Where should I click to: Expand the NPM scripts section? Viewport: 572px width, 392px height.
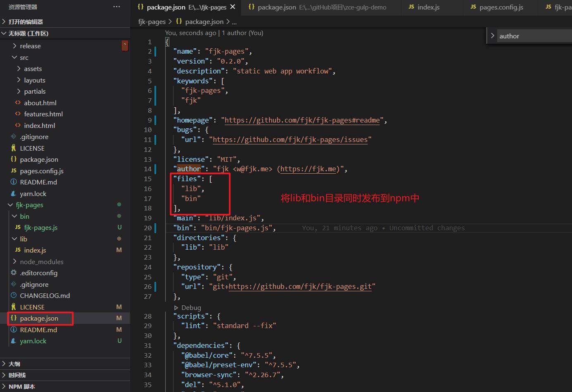65,387
